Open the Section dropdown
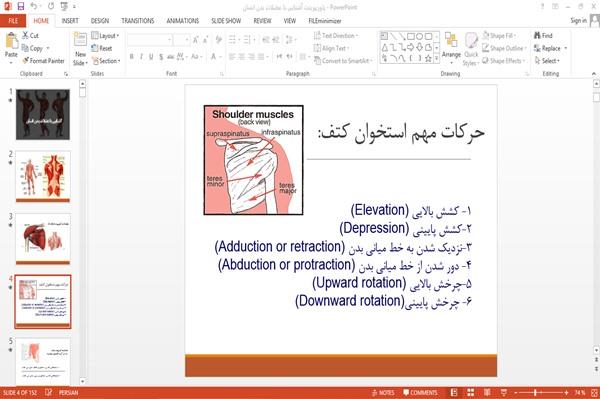 click(x=106, y=60)
